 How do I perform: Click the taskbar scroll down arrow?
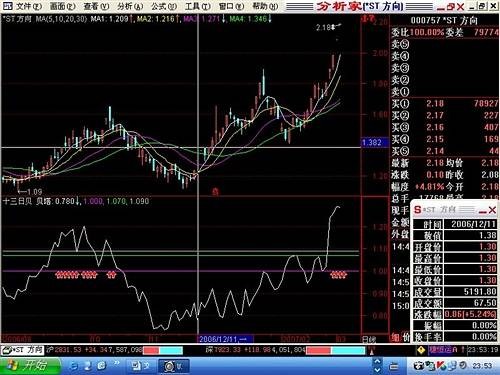[x=377, y=370]
